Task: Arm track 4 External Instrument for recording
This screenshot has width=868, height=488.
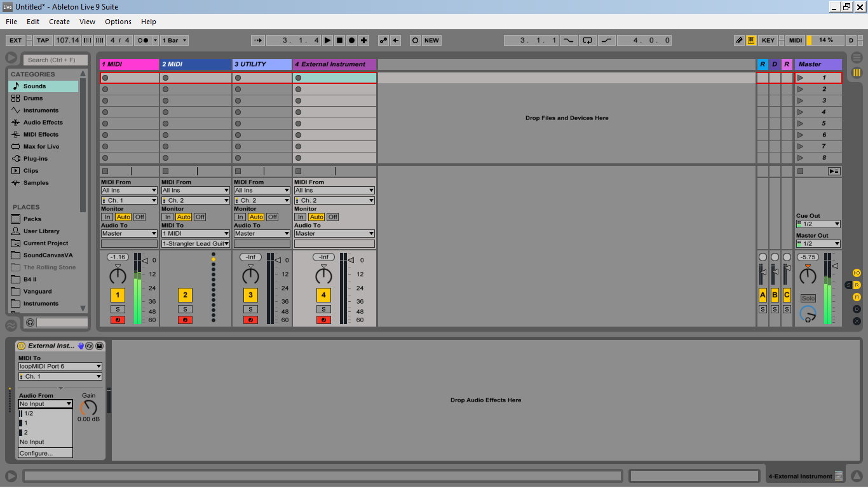Action: pos(323,320)
